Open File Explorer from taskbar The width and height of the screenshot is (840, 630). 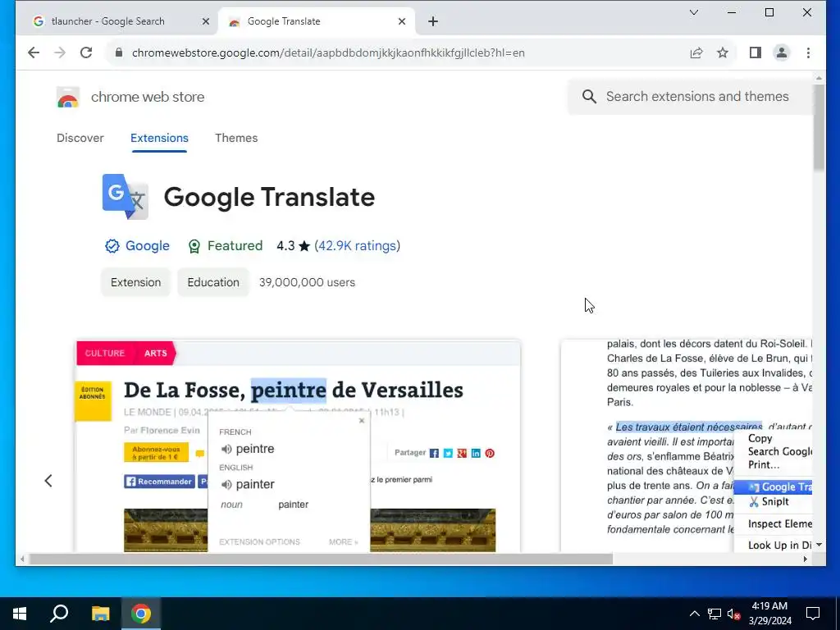(100, 614)
